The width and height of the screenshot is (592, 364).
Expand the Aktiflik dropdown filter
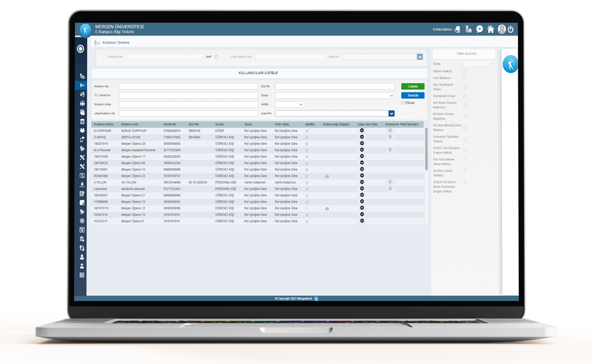click(289, 104)
